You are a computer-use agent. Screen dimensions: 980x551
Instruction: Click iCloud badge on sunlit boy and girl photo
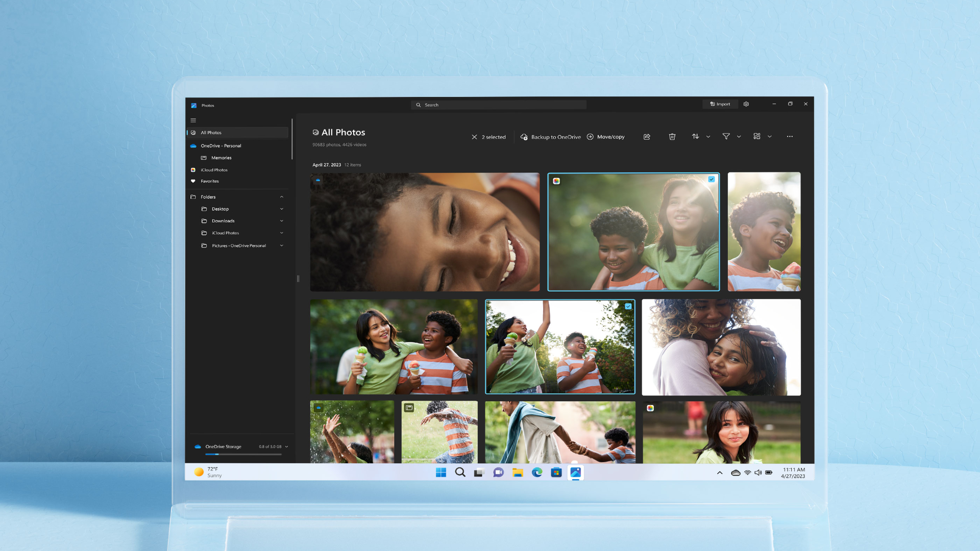coord(556,181)
